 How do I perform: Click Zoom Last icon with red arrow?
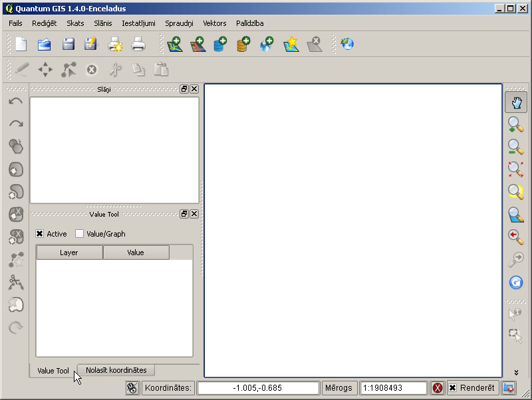(516, 237)
